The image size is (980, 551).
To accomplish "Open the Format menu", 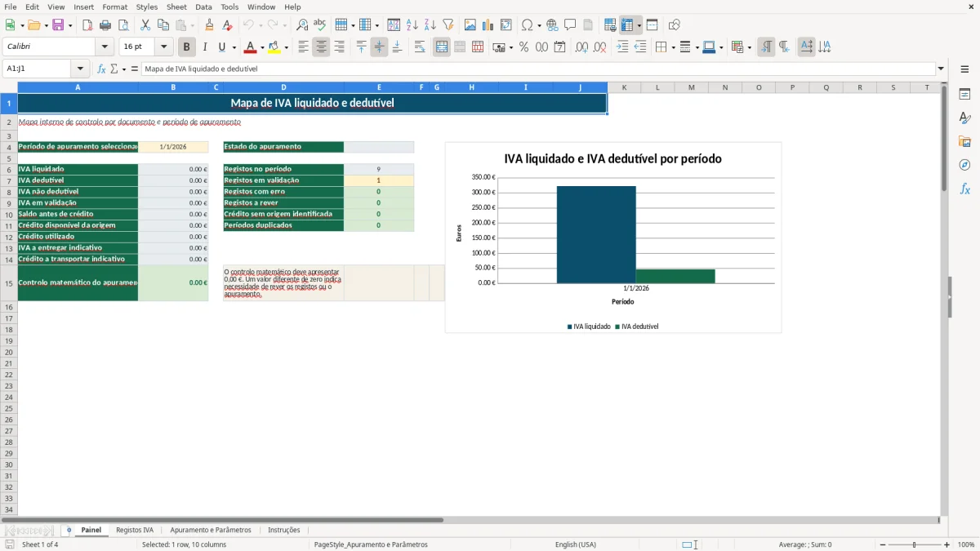I will (114, 7).
